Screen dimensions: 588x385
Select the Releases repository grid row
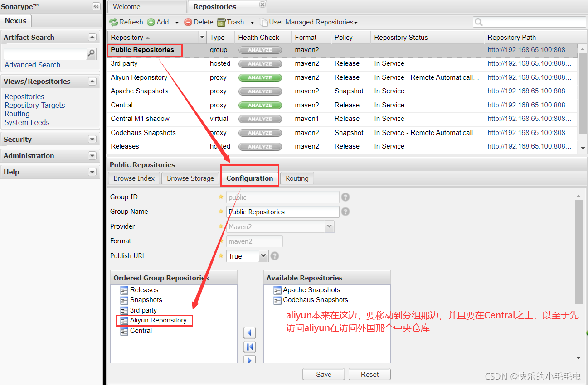342,147
